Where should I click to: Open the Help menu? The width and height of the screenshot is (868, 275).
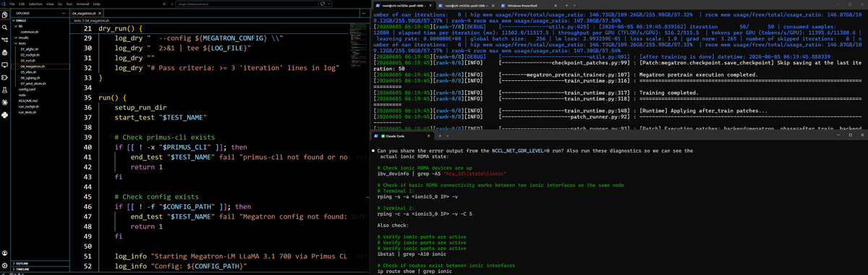click(97, 4)
